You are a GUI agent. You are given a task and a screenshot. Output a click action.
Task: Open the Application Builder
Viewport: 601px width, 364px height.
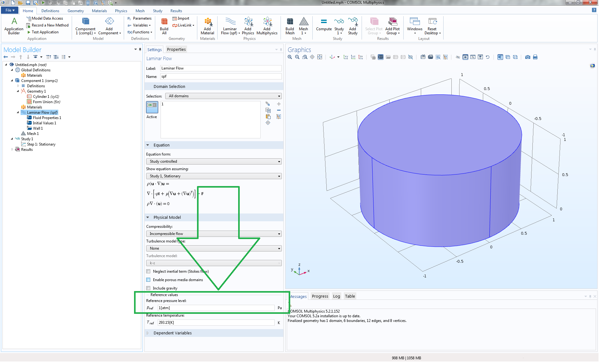14,26
